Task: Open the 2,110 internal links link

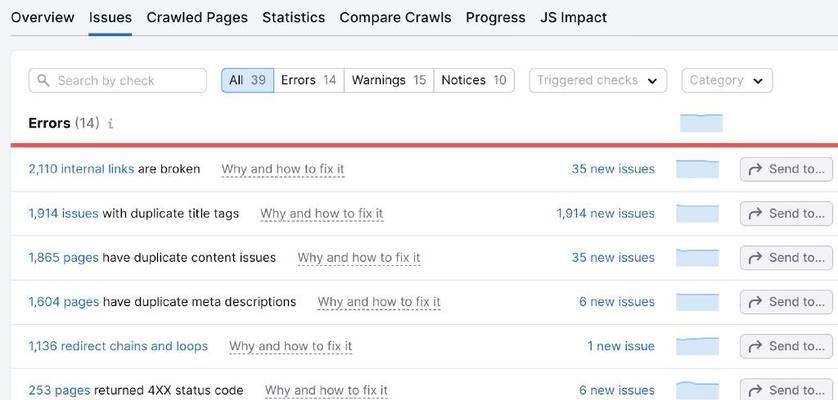Action: point(81,169)
